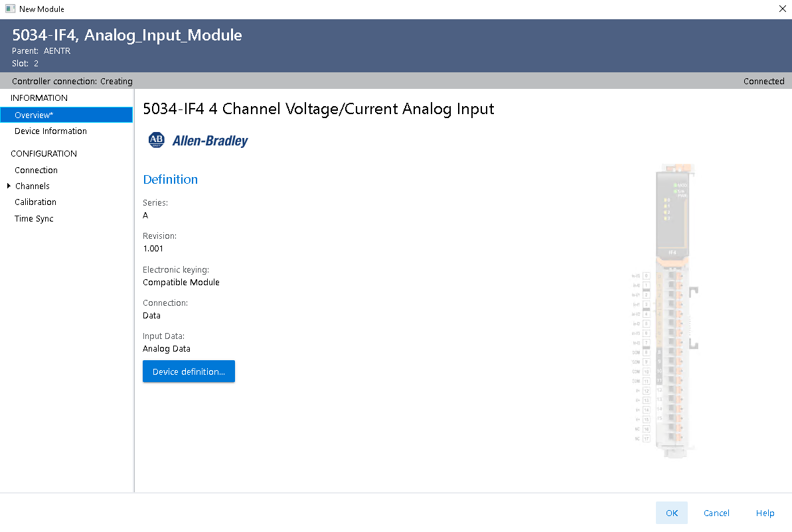Close the New Module window
The image size is (792, 532).
783,9
